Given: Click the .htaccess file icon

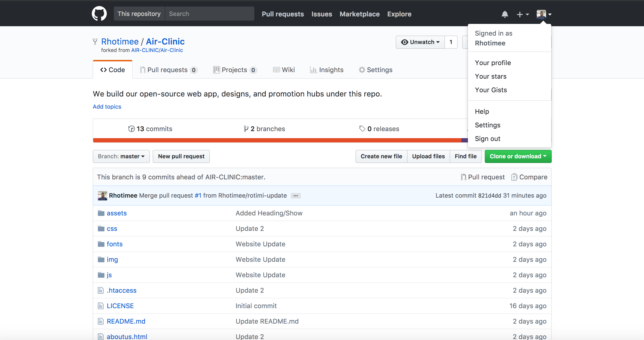Looking at the screenshot, I should coord(100,290).
